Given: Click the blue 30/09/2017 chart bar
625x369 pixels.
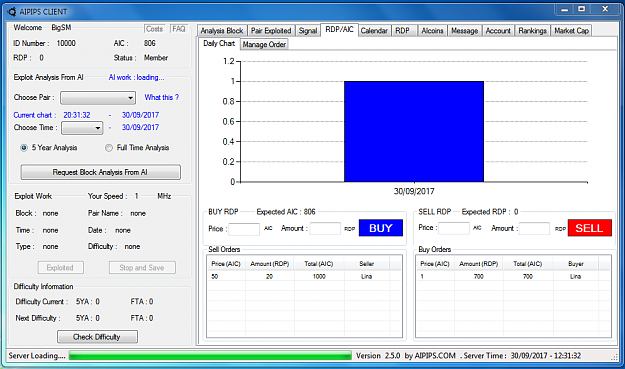Looking at the screenshot, I should pyautogui.click(x=414, y=132).
